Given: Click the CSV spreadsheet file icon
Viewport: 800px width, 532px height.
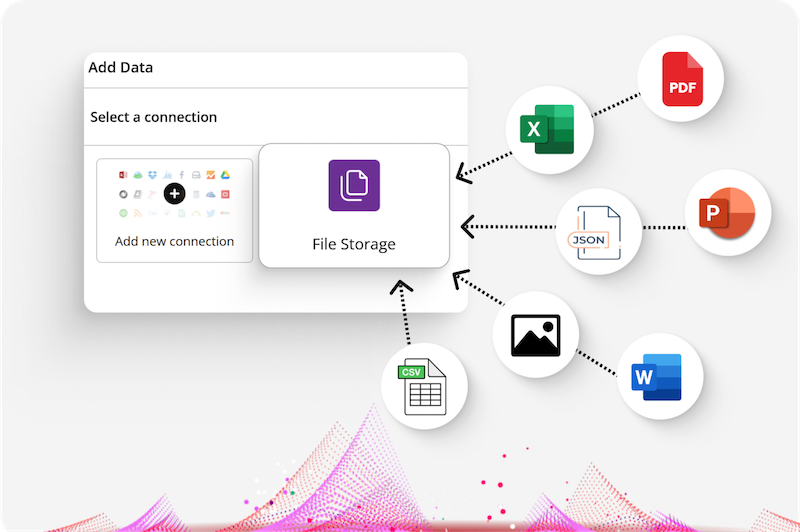Looking at the screenshot, I should pyautogui.click(x=422, y=387).
